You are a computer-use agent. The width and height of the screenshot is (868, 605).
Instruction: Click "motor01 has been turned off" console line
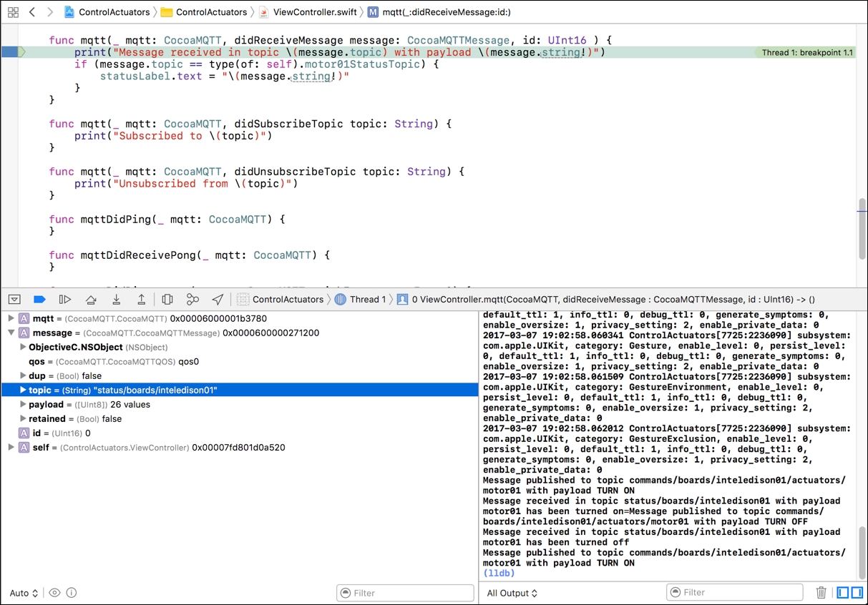pos(556,542)
